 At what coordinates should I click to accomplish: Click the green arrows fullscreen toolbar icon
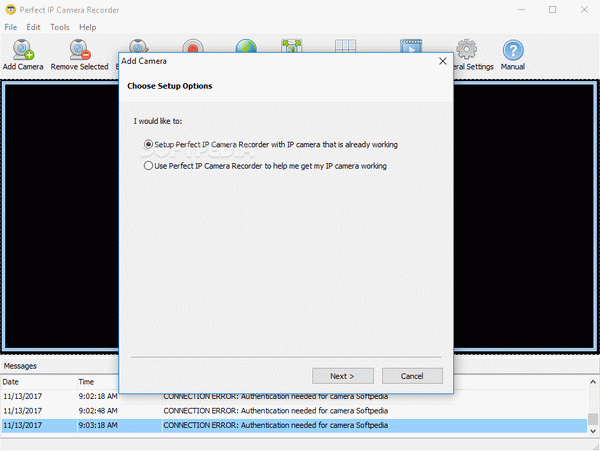292,46
